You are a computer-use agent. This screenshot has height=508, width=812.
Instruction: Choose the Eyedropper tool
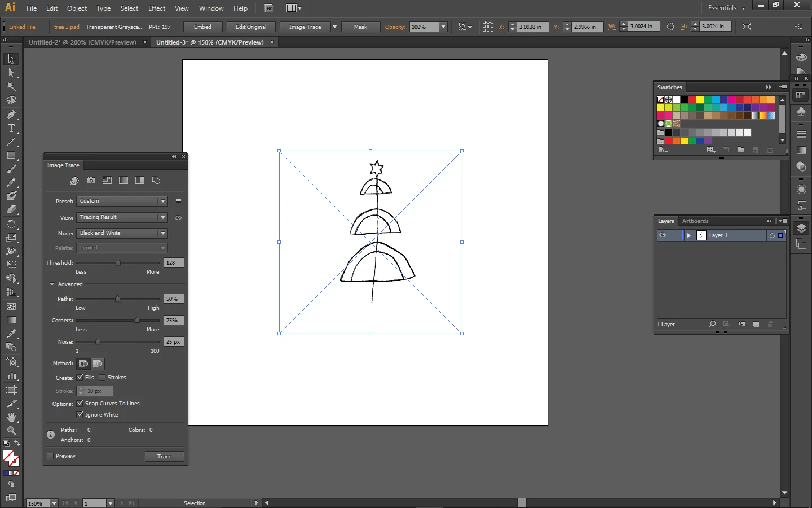(x=11, y=334)
